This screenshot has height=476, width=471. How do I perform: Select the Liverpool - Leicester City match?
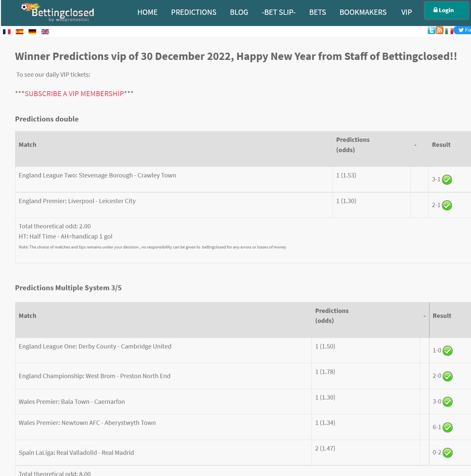pos(77,201)
